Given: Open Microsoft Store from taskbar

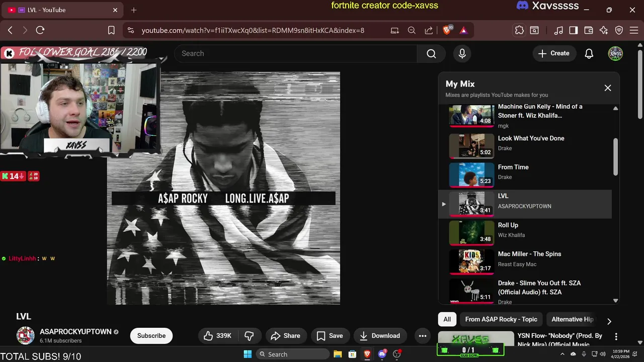Looking at the screenshot, I should (352, 354).
